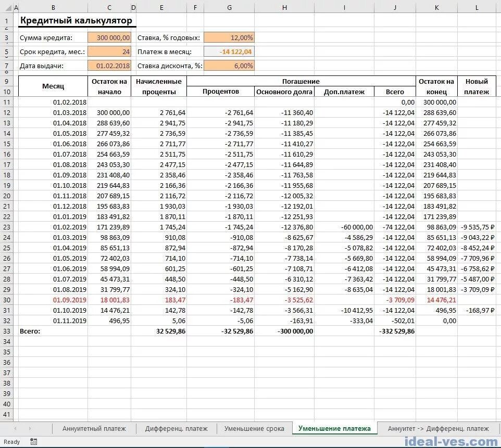Click previous sheet navigation arrow
The image size is (501, 448).
tap(15, 428)
